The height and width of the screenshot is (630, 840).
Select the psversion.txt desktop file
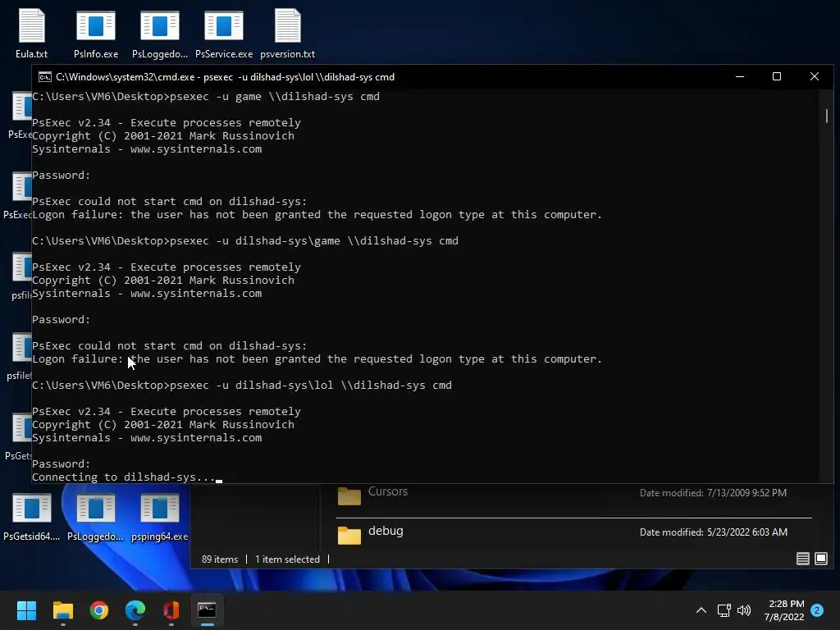pos(288,33)
